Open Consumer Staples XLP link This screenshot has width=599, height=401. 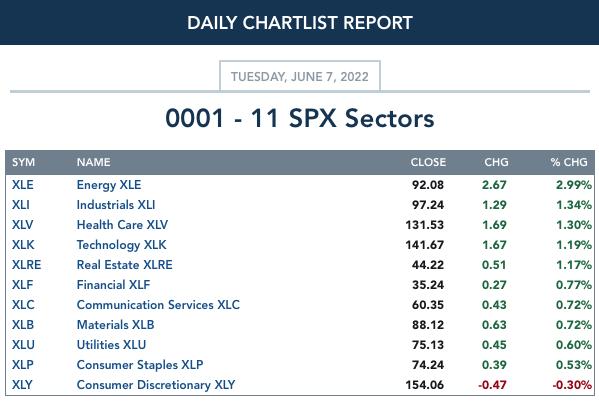[140, 365]
